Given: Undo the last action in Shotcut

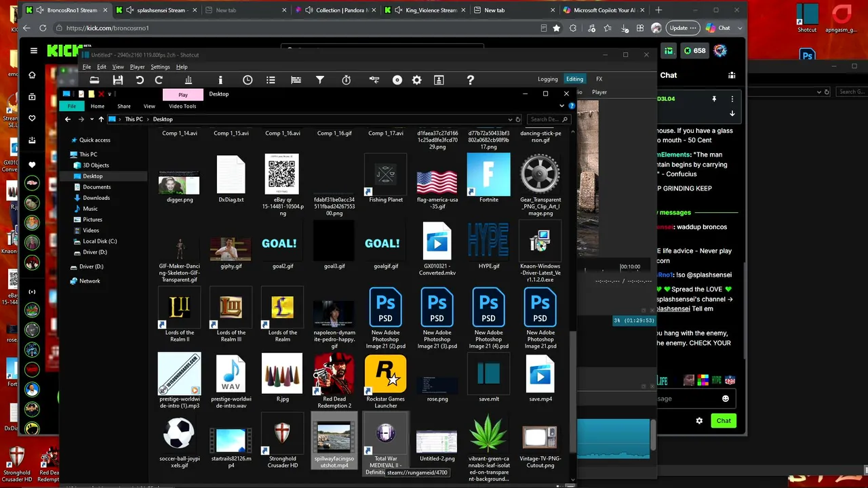Looking at the screenshot, I should [x=140, y=80].
